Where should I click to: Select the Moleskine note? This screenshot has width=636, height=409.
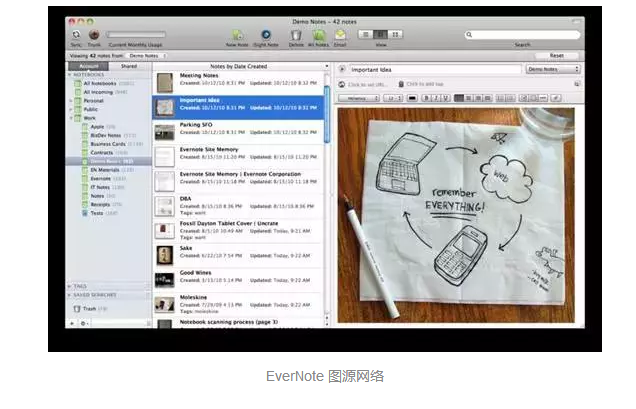pyautogui.click(x=238, y=305)
